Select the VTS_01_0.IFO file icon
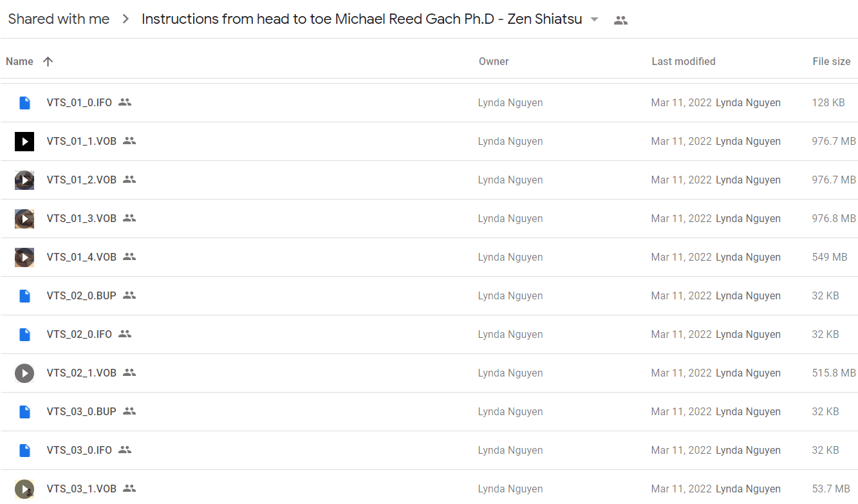Screen dimensions: 858x504 pyautogui.click(x=24, y=102)
